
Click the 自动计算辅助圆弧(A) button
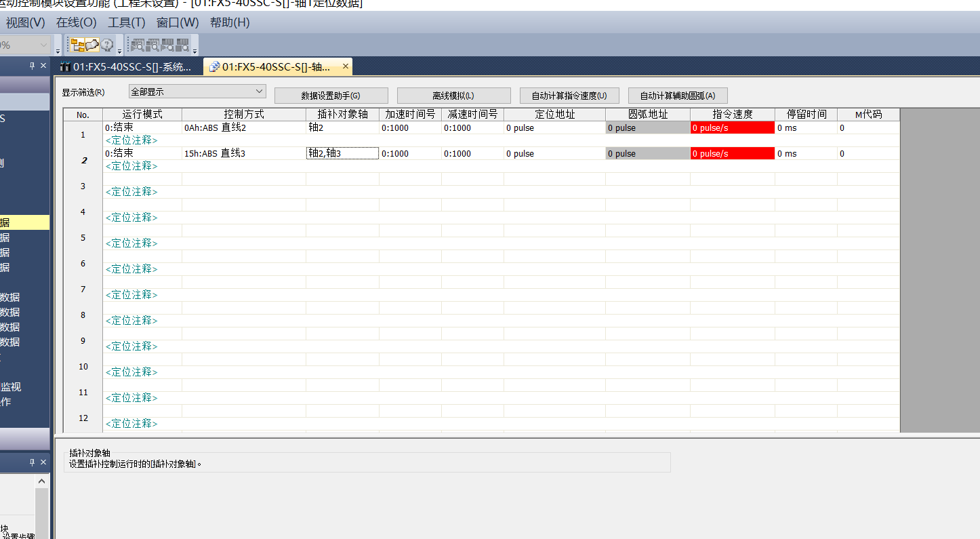tap(677, 96)
